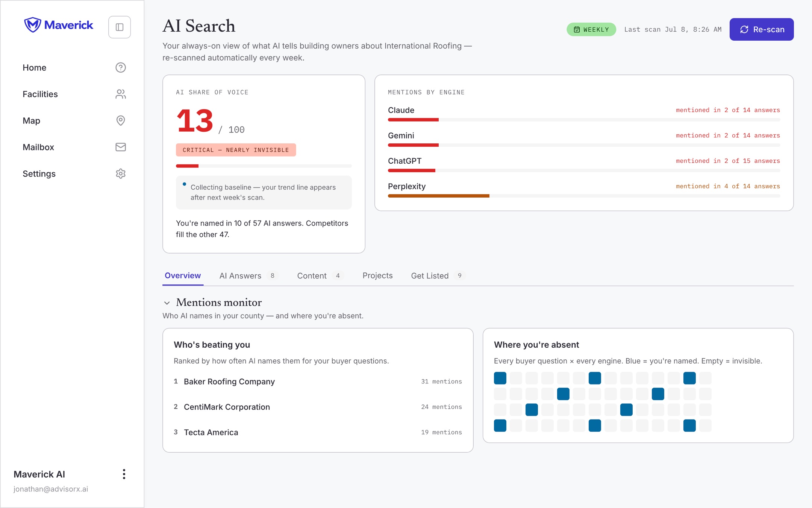Open the account three-dot menu
Viewport: 812px width, 508px height.
tap(124, 474)
